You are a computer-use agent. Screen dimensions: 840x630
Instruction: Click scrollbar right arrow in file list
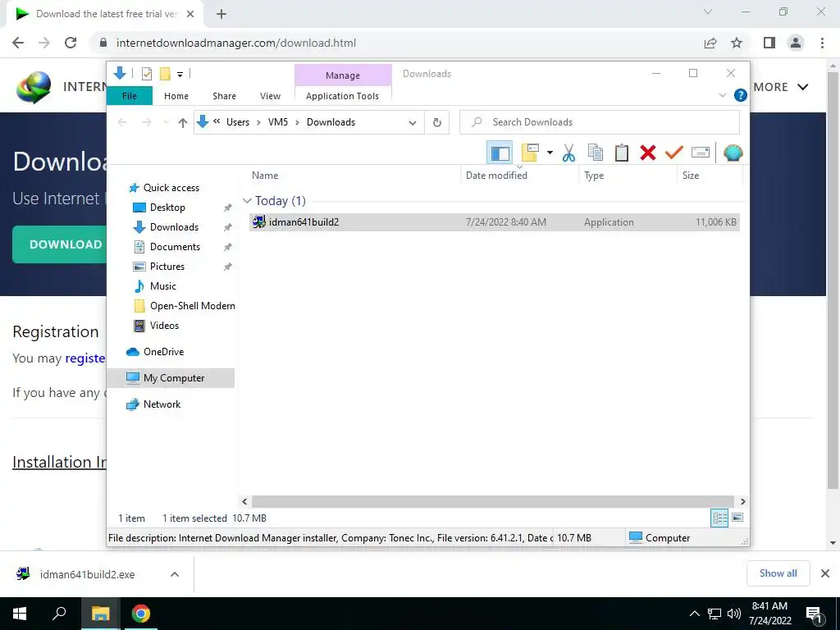742,502
